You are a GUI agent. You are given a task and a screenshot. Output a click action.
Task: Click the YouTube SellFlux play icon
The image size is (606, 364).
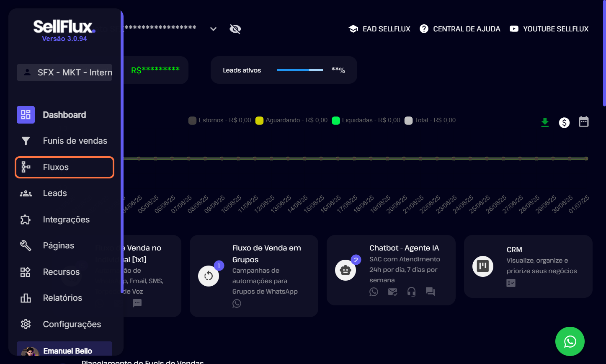pyautogui.click(x=514, y=29)
